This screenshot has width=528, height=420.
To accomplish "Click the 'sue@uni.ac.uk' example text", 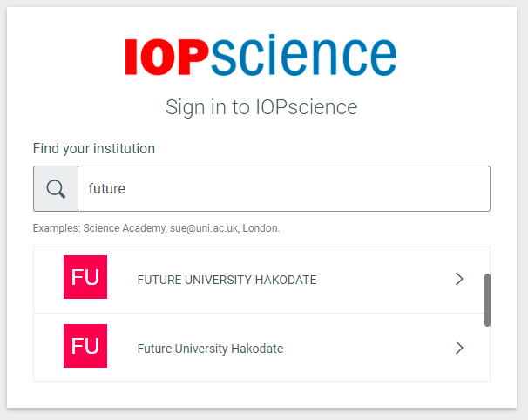I will click(205, 228).
